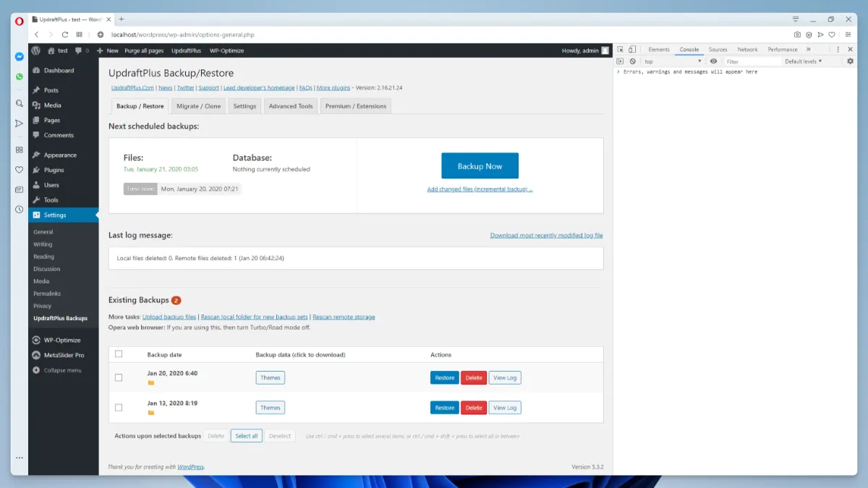The width and height of the screenshot is (868, 488).
Task: Click Download most recently modified log file
Action: 546,236
